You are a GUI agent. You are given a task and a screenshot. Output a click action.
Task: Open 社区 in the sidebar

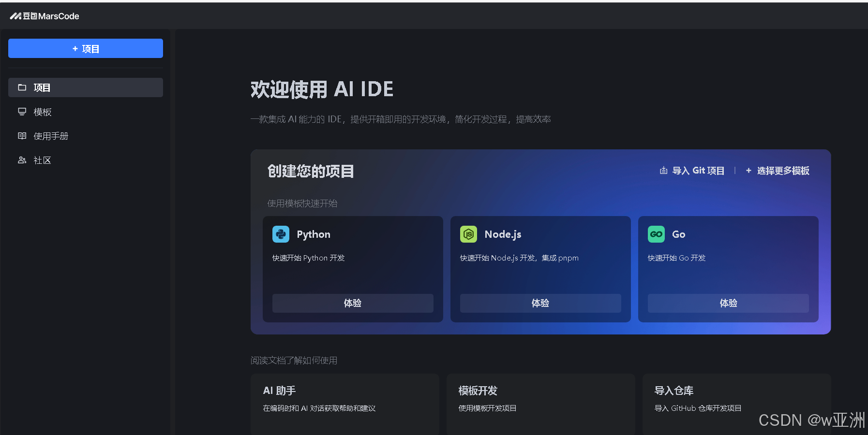[86, 160]
